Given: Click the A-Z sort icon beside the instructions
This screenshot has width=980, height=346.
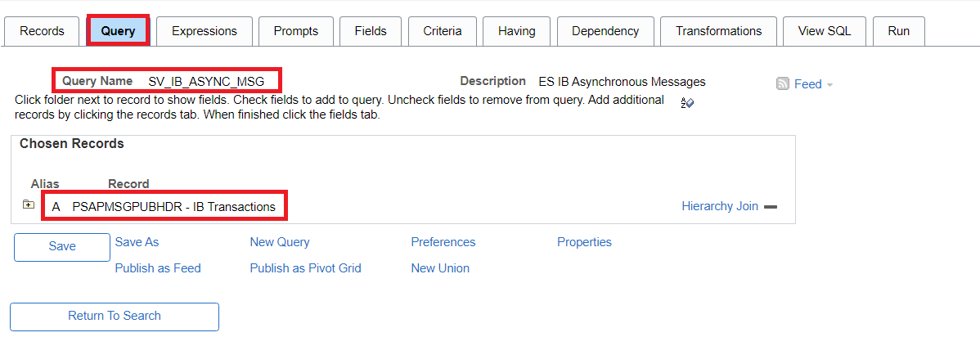Looking at the screenshot, I should click(x=687, y=103).
